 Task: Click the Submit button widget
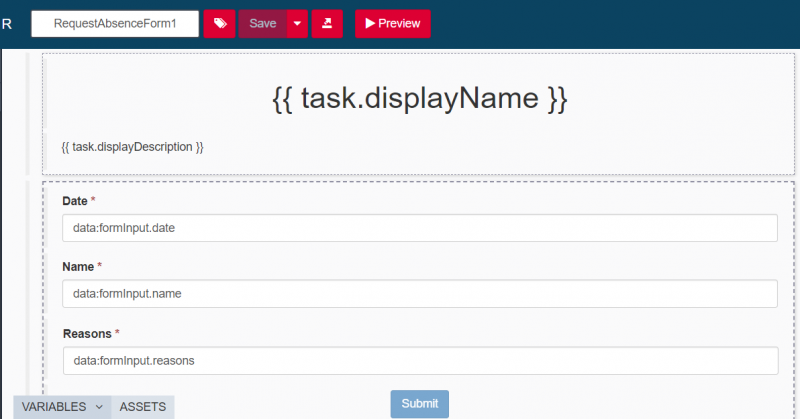[419, 404]
